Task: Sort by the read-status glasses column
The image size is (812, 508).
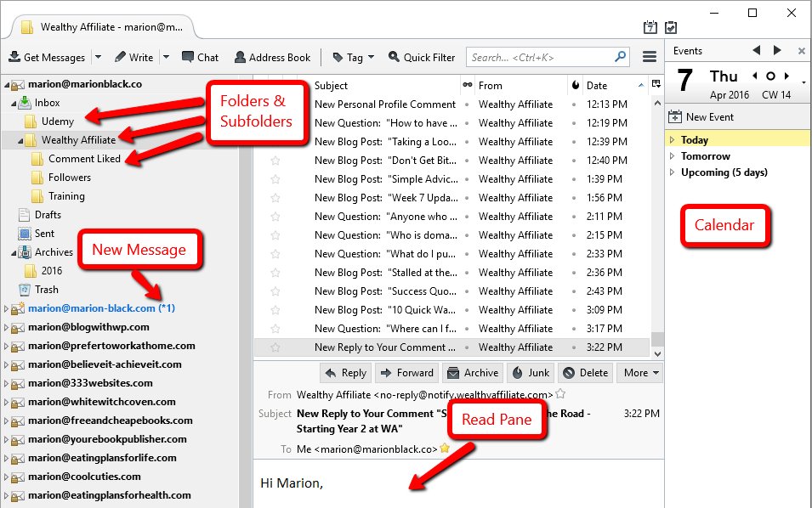Action: [x=468, y=85]
